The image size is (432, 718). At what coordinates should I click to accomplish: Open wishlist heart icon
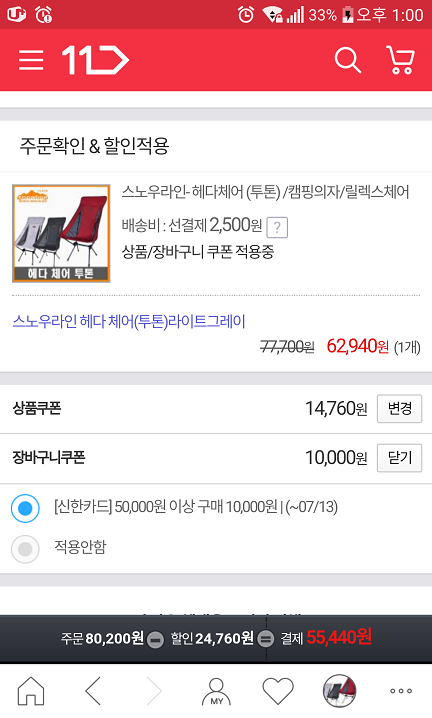tap(278, 691)
